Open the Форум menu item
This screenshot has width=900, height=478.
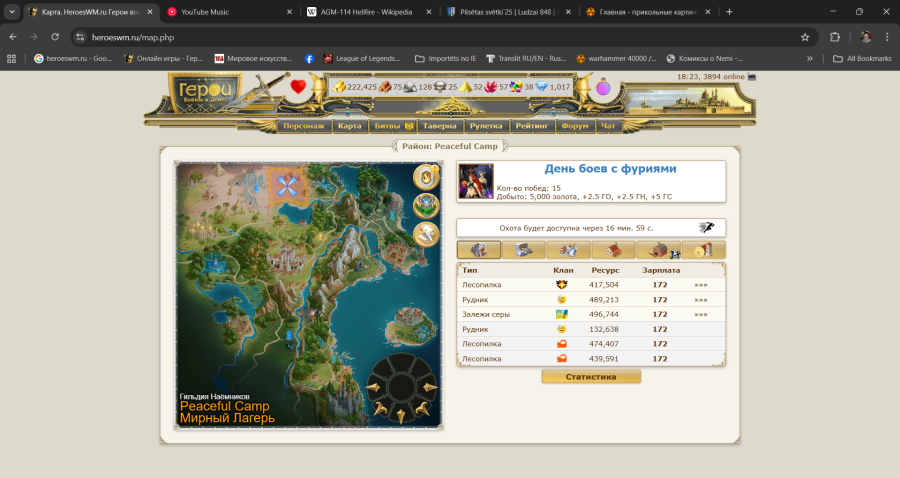(575, 126)
